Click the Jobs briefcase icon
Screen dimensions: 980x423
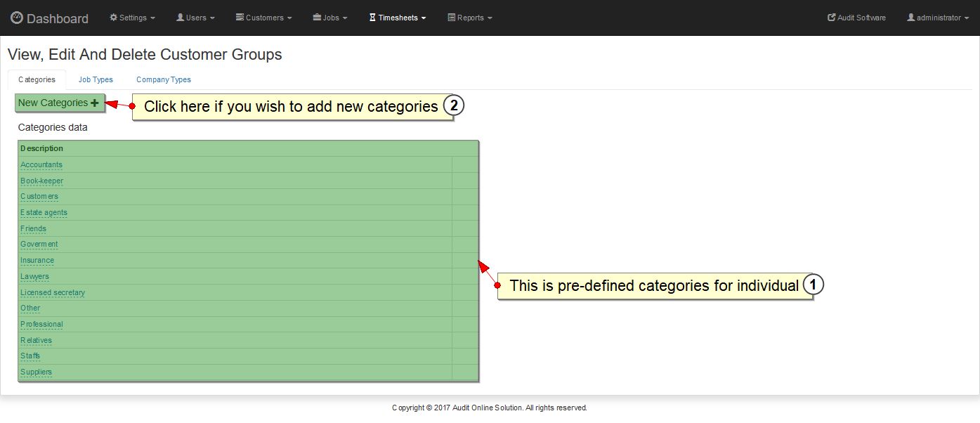coord(317,18)
